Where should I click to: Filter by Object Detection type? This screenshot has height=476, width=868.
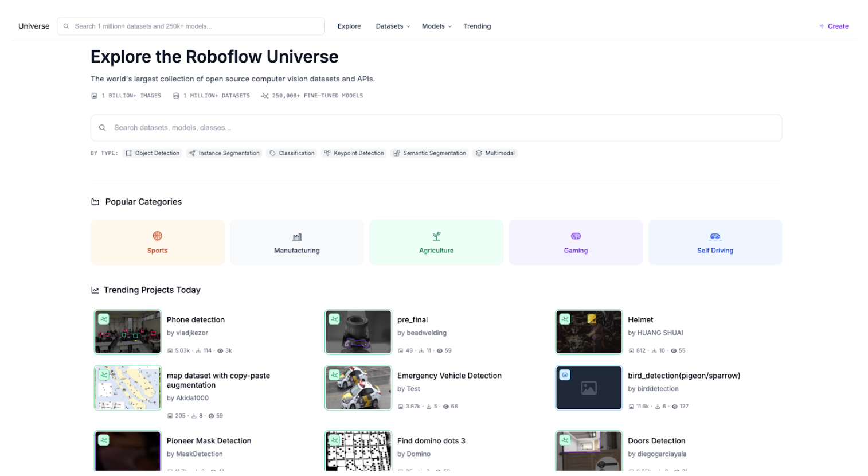tap(153, 153)
